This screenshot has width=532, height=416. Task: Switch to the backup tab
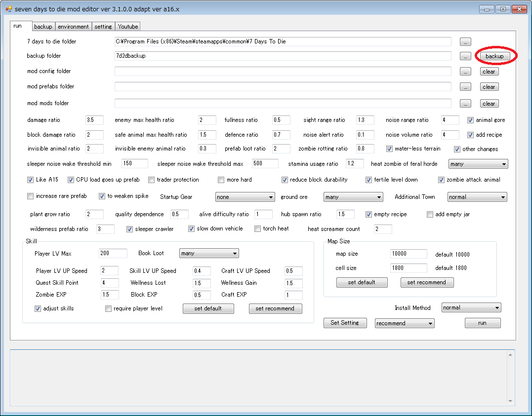pos(43,27)
